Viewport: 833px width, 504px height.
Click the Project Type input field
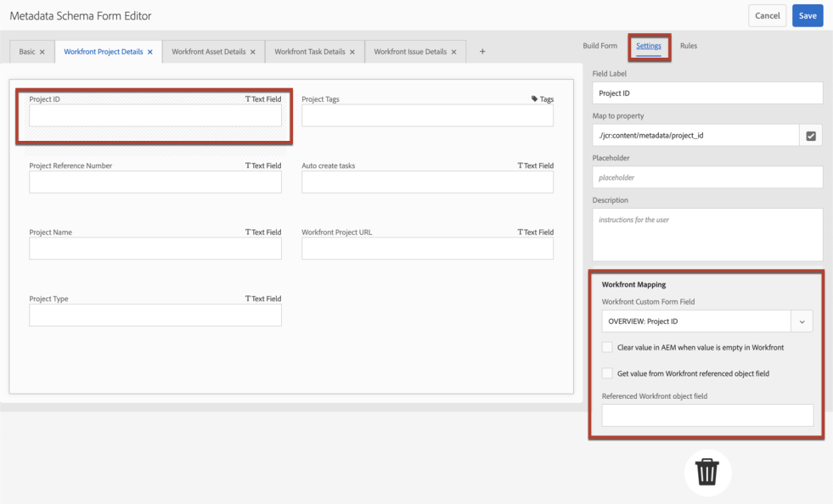[x=155, y=315]
